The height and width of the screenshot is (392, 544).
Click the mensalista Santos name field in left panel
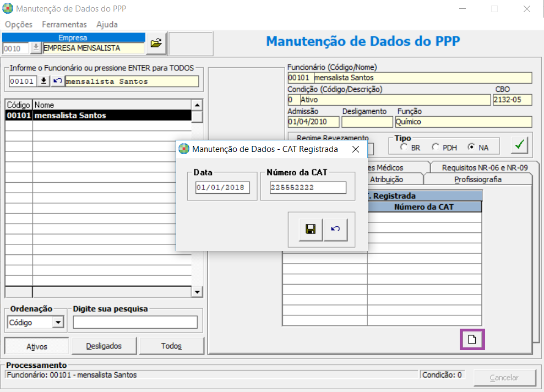132,81
